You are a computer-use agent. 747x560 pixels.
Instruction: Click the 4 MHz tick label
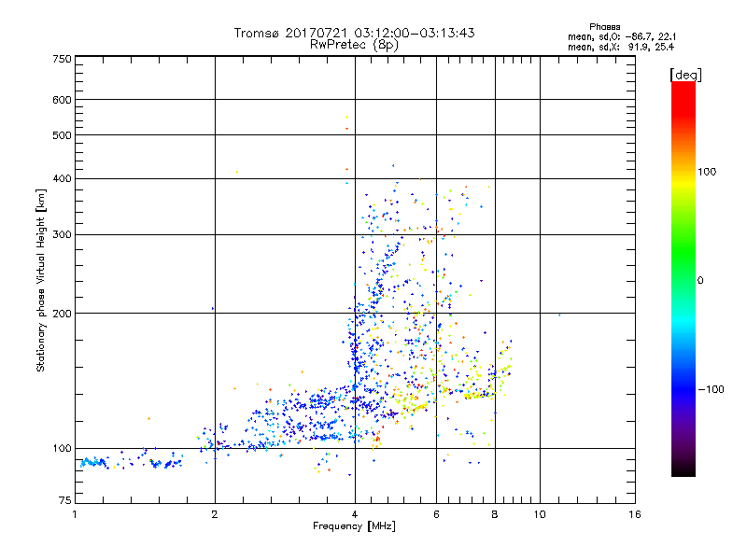coord(355,514)
